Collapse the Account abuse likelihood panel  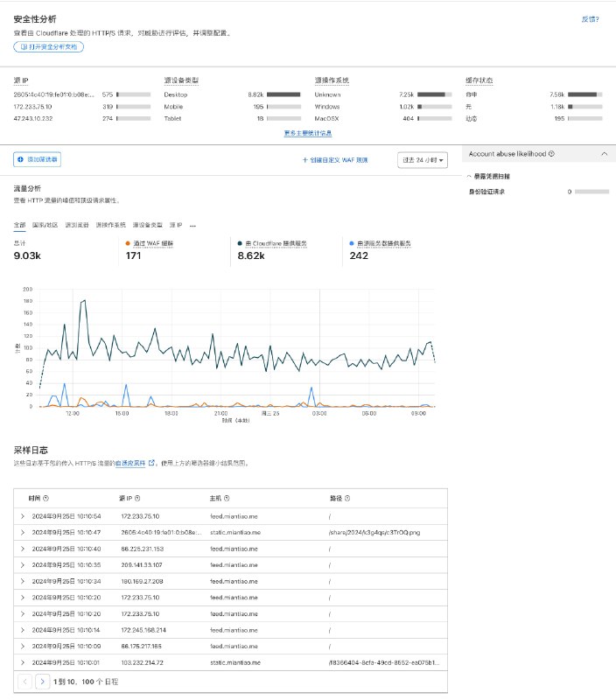pos(604,153)
